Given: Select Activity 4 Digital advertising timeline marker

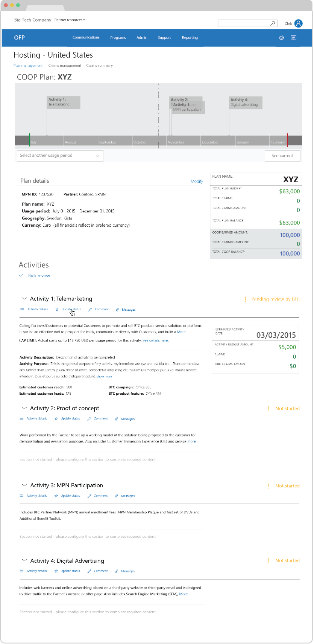Looking at the screenshot, I should coord(246,103).
